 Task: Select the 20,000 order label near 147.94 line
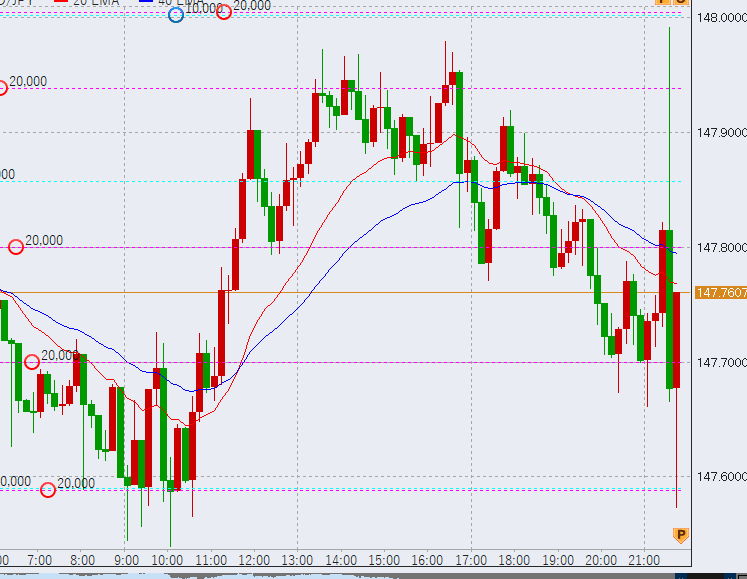(28, 82)
